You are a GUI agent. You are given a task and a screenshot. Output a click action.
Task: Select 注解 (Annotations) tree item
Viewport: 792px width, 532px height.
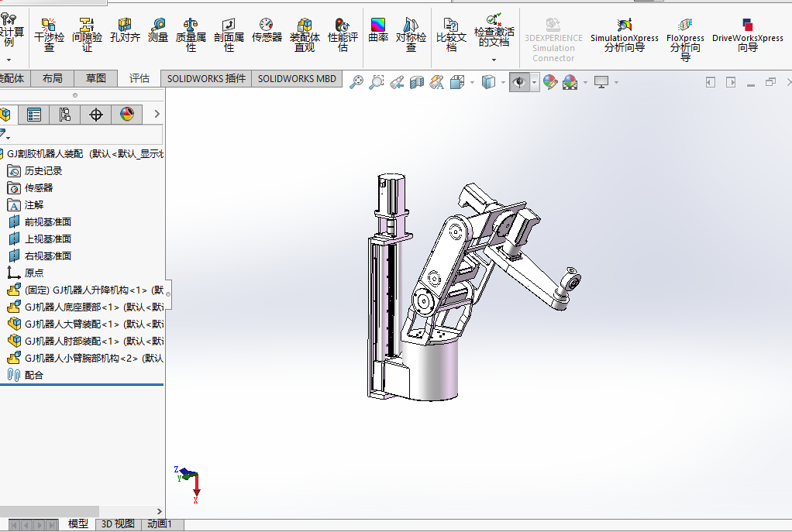(26, 205)
